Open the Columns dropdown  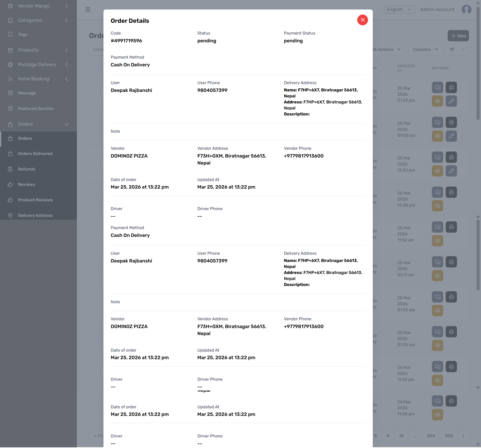coord(425,50)
